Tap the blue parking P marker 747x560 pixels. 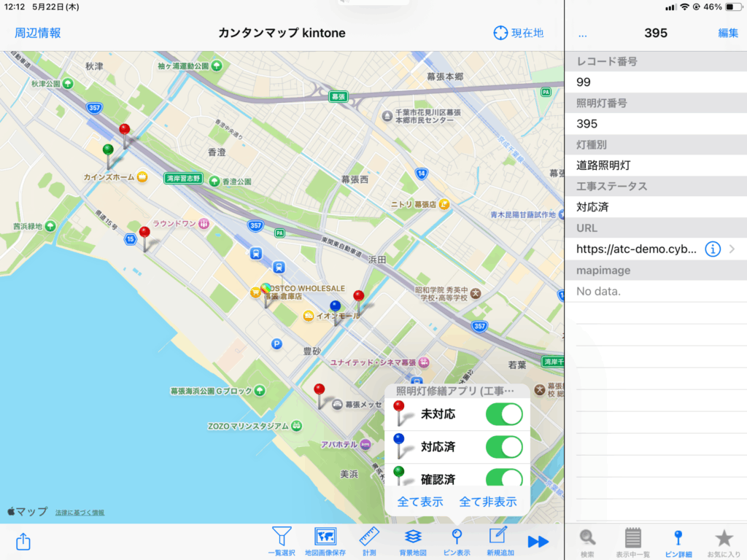click(x=276, y=344)
